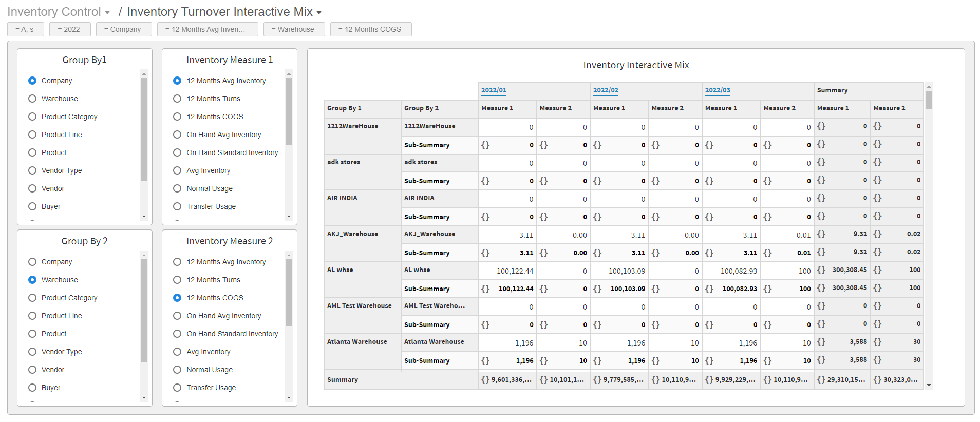
Task: Select Product Category in Group By 2
Action: point(32,298)
